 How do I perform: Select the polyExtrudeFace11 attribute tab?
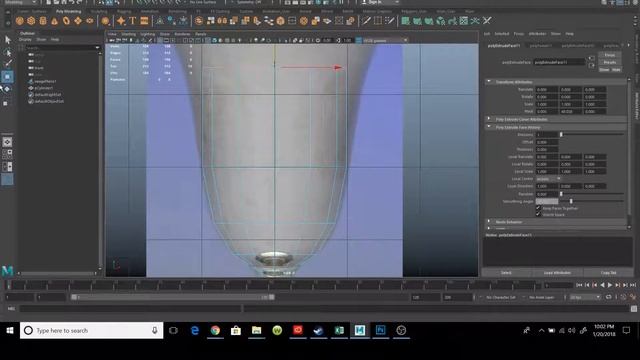point(504,46)
